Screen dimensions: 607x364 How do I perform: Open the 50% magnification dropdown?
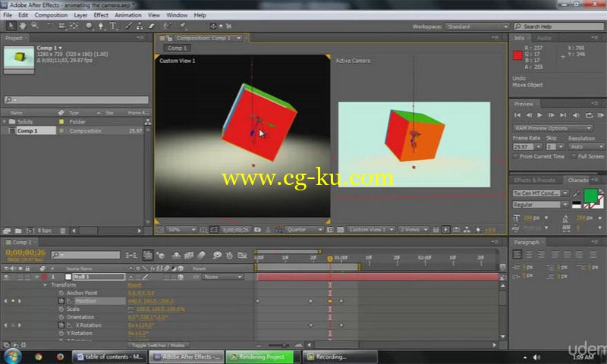pos(181,230)
